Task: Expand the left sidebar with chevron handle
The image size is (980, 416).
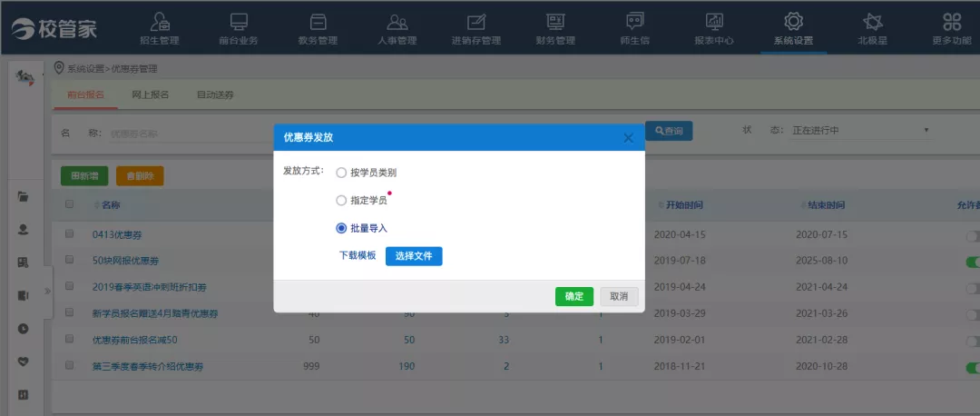Action: [47, 290]
